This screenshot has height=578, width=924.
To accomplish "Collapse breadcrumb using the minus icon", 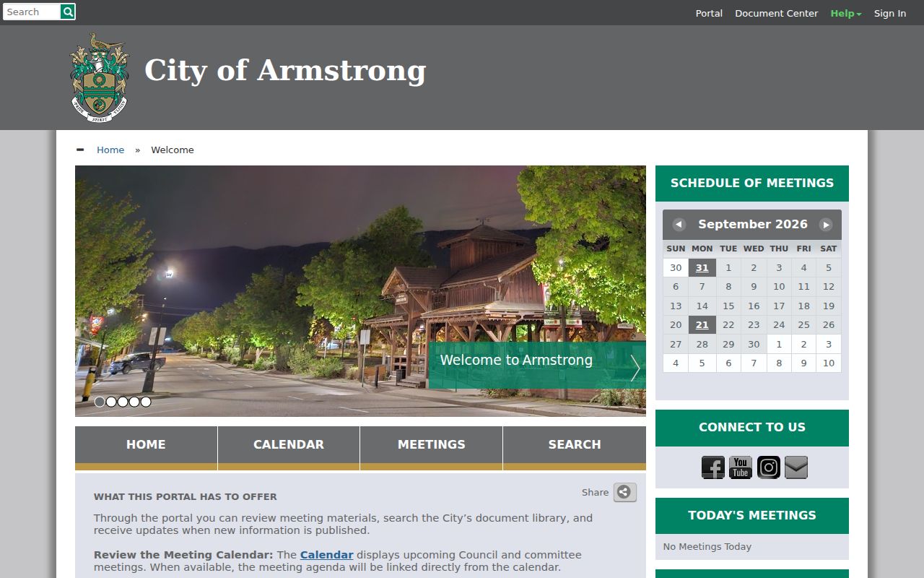I will [80, 150].
